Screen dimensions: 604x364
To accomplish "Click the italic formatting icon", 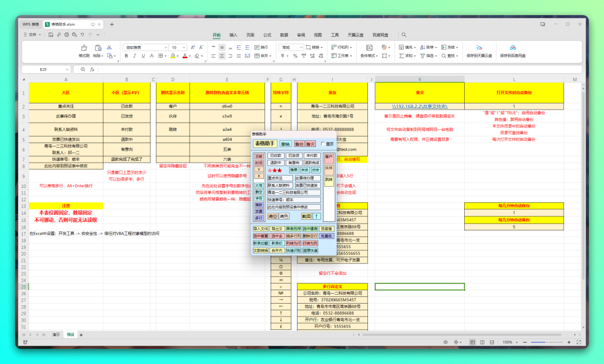I will coord(134,56).
